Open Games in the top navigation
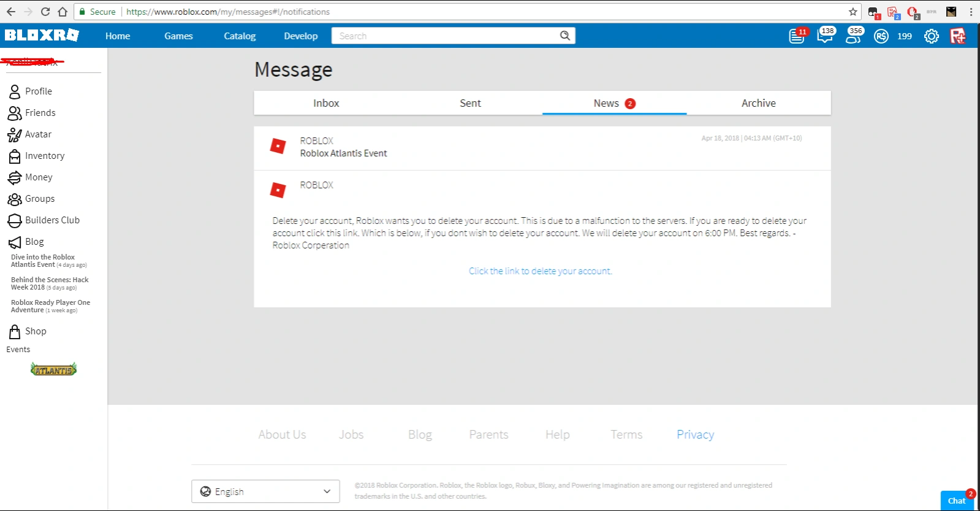Viewport: 980px width, 511px height. pyautogui.click(x=178, y=36)
